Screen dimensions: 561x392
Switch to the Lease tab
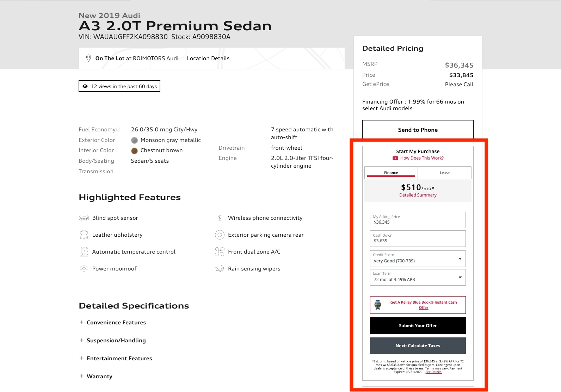click(445, 173)
